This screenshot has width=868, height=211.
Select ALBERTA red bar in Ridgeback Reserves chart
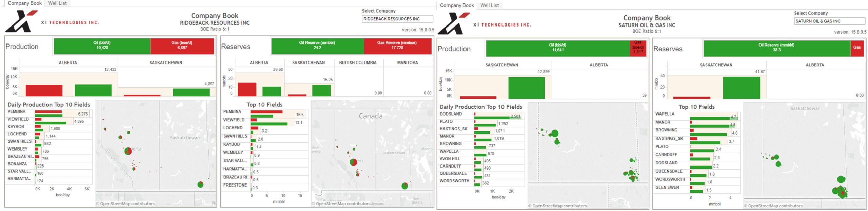[x=247, y=89]
